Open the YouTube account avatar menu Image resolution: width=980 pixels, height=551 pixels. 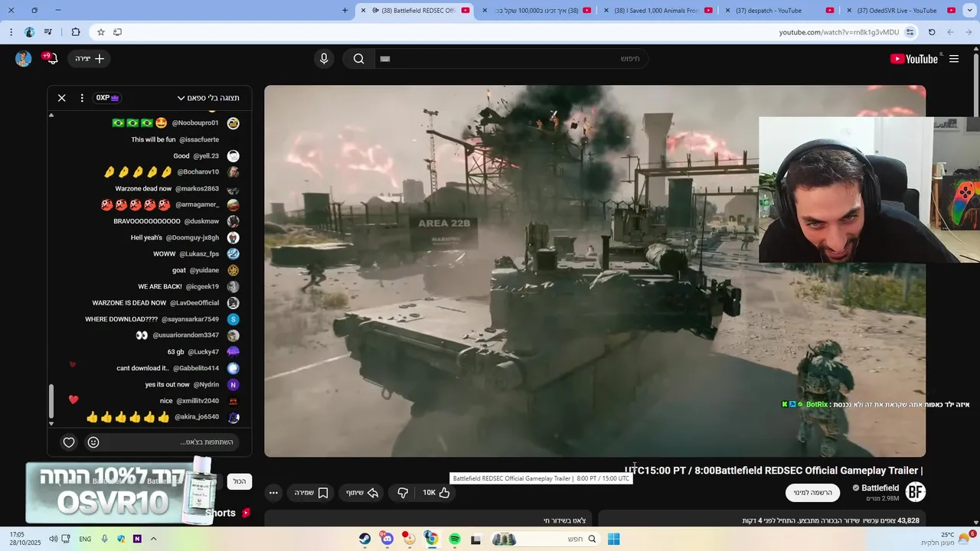coord(24,59)
